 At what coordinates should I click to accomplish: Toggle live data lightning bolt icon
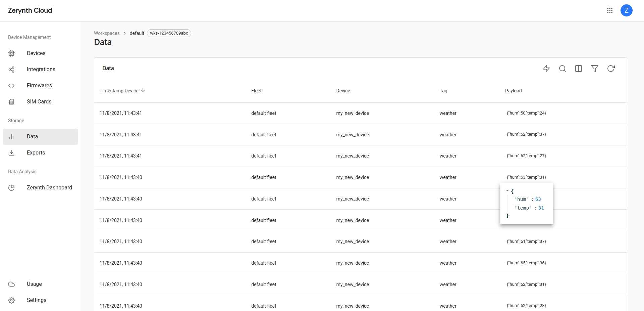[546, 69]
